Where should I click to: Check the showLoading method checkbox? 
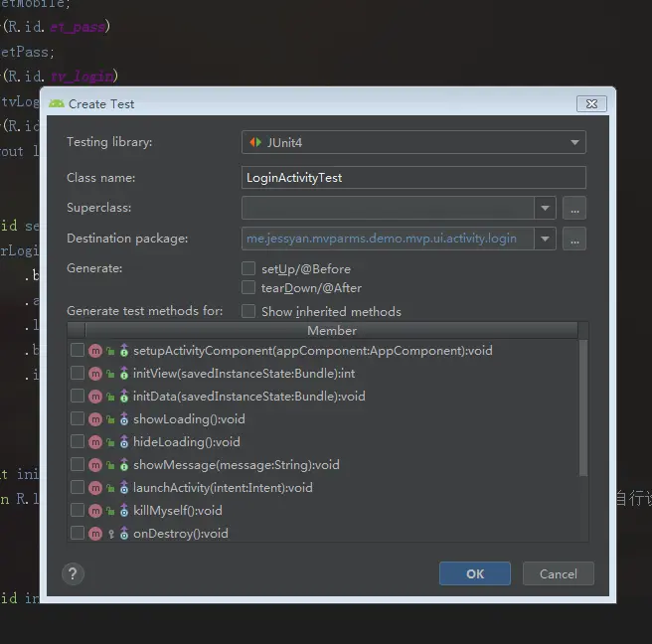coord(78,419)
